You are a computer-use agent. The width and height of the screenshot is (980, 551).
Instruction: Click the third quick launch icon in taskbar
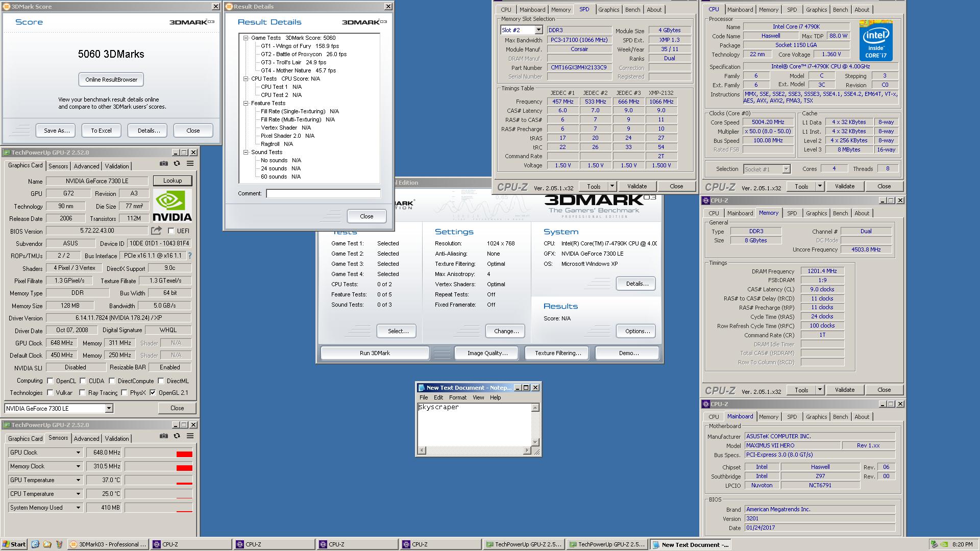pos(59,544)
